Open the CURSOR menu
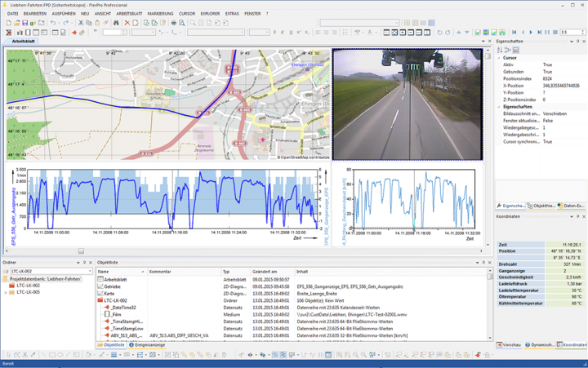Image resolution: width=588 pixels, height=368 pixels. point(187,14)
